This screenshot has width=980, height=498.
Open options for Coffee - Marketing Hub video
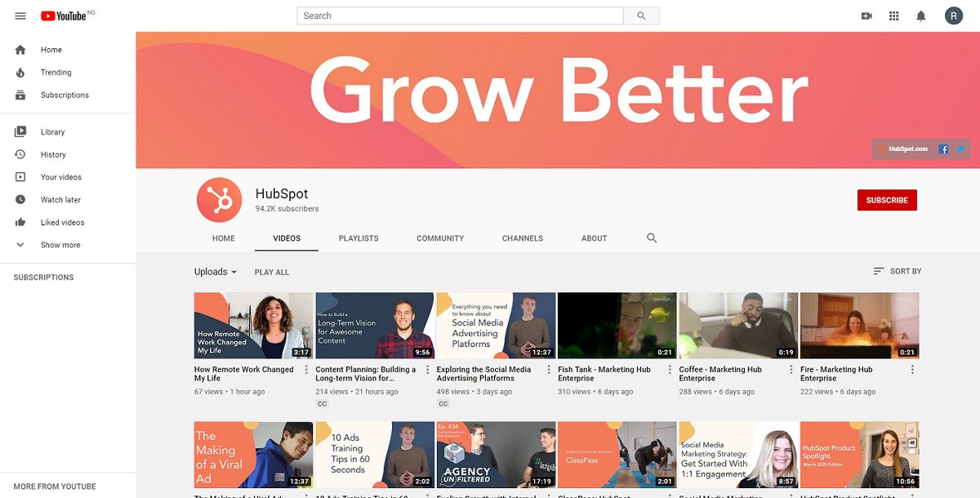(791, 370)
